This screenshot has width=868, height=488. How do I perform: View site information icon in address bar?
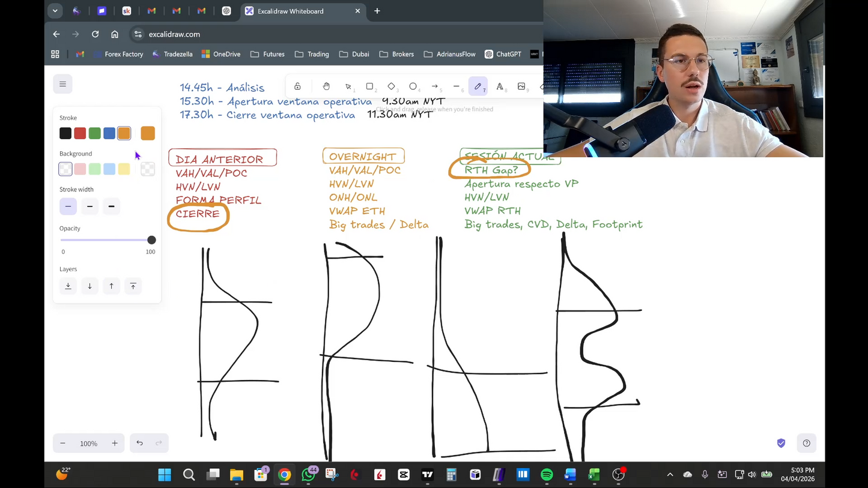[x=138, y=34]
